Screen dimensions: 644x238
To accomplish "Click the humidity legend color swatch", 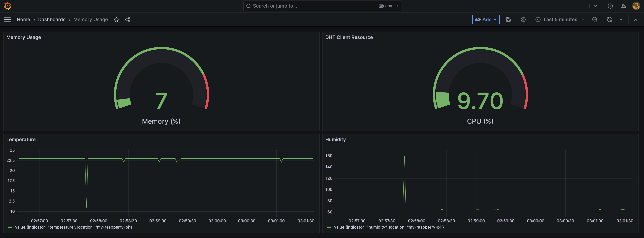I will pyautogui.click(x=329, y=227).
